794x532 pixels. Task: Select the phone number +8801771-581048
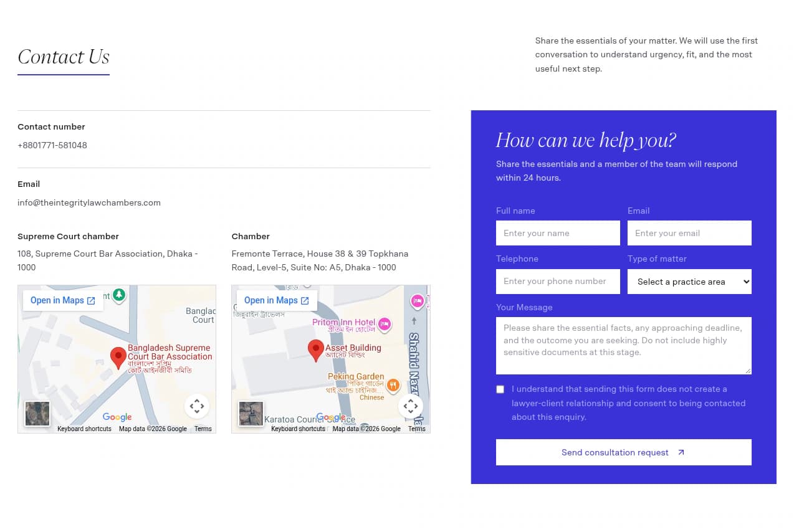point(52,145)
